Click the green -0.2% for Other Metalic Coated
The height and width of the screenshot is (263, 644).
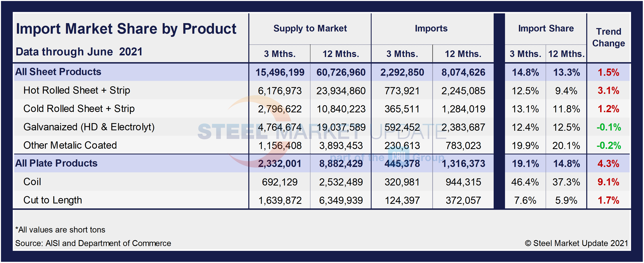click(609, 145)
